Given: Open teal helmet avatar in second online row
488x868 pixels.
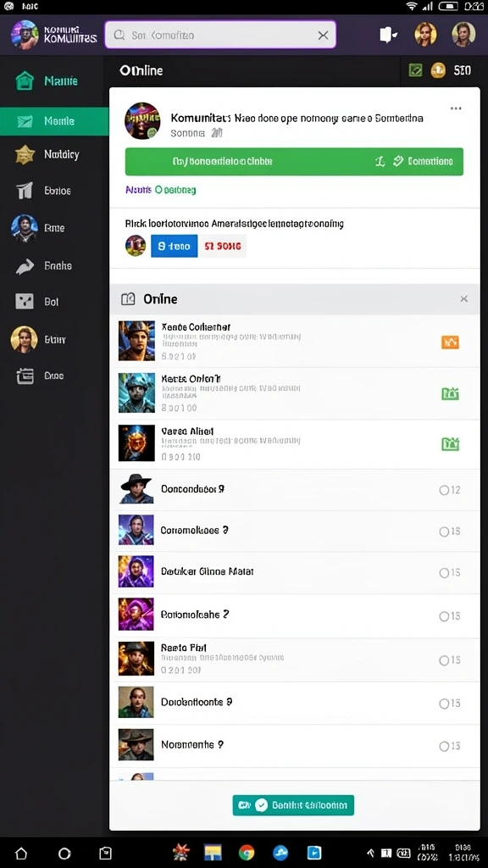Looking at the screenshot, I should pyautogui.click(x=136, y=392).
